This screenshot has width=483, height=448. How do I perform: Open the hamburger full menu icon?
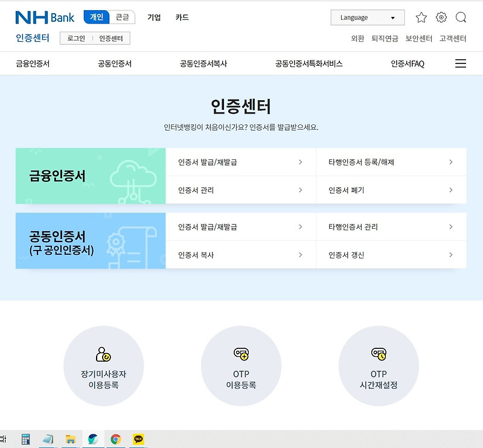[461, 63]
